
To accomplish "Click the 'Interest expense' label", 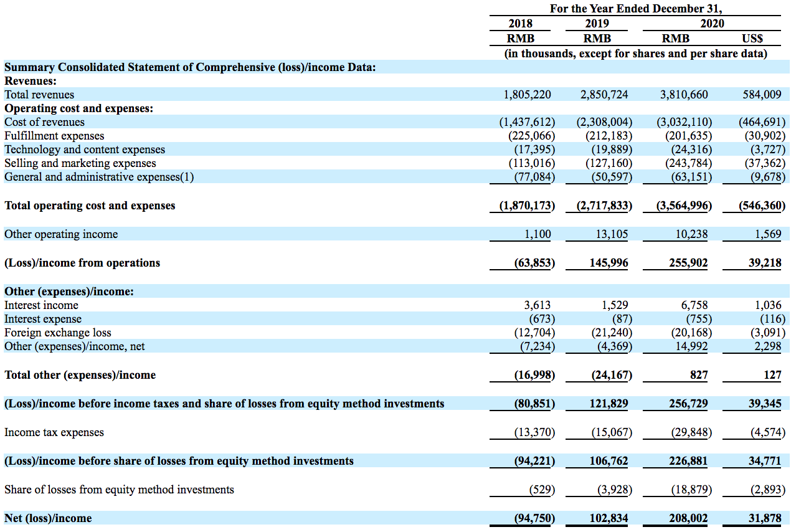I will click(43, 319).
